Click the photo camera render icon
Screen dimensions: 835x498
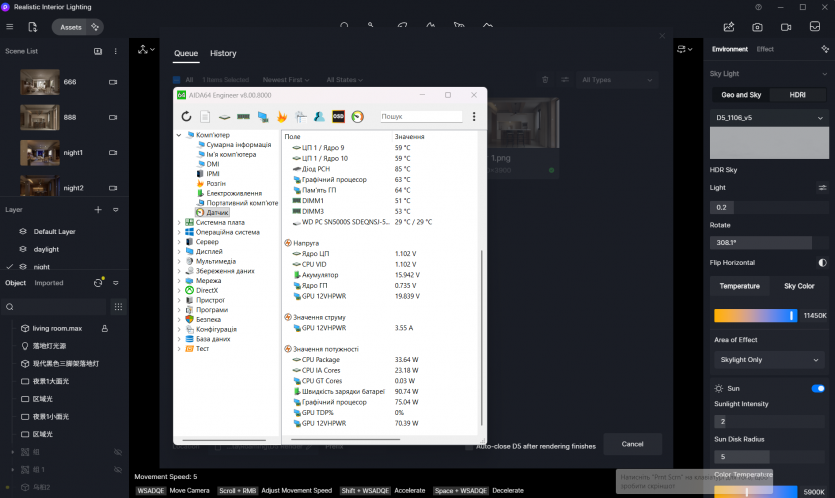(x=758, y=27)
